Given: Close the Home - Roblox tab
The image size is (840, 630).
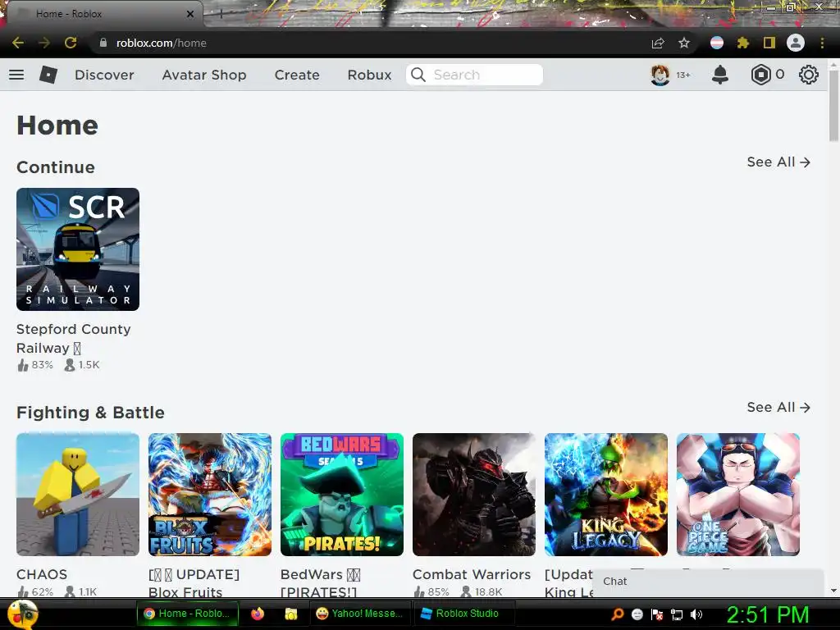Looking at the screenshot, I should pyautogui.click(x=189, y=14).
